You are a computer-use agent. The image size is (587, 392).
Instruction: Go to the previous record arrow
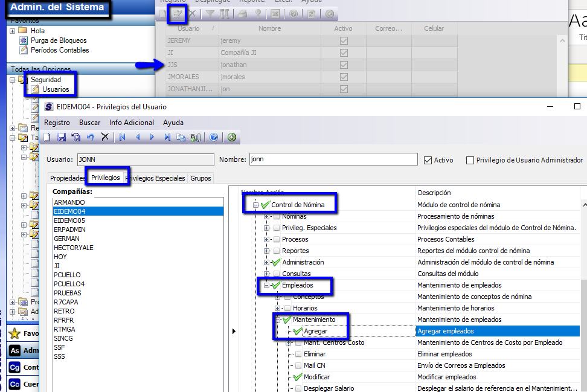click(138, 137)
